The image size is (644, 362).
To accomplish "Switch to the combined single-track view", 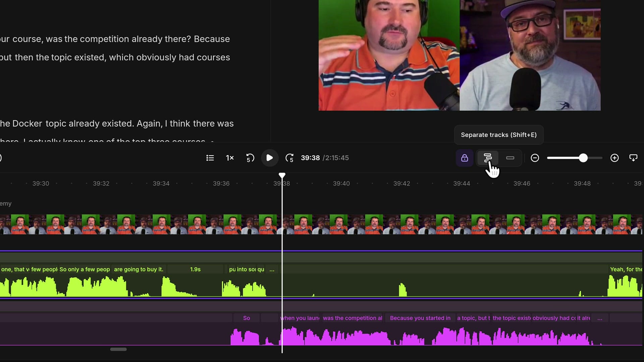I will 510,158.
